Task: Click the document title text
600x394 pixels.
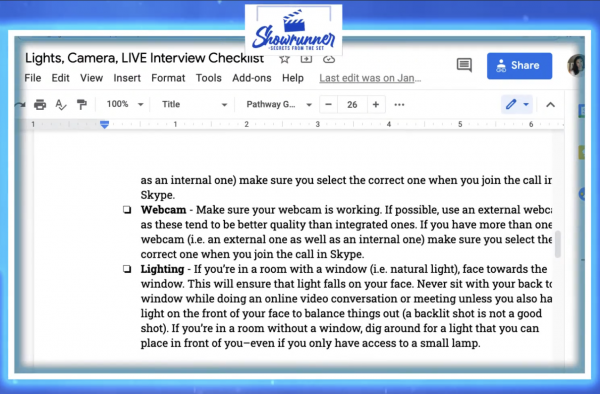Action: point(144,58)
